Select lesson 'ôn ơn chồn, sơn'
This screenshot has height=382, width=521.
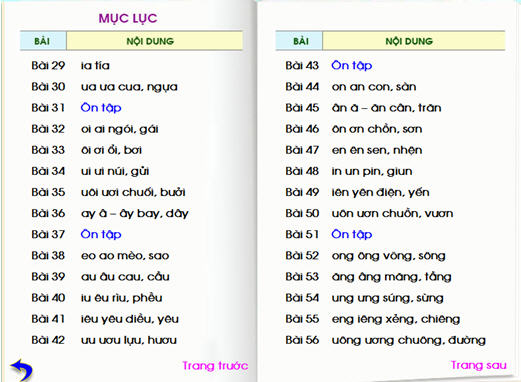(377, 129)
